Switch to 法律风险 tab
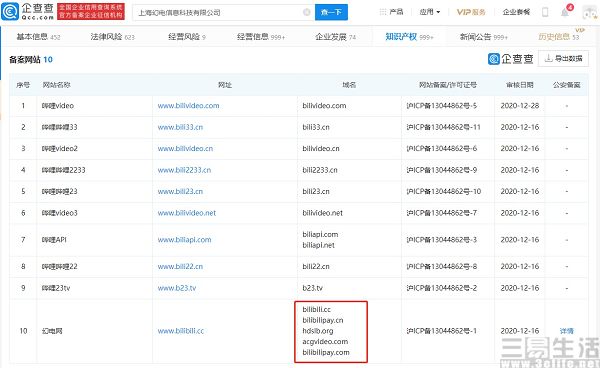The image size is (600, 368). click(112, 37)
